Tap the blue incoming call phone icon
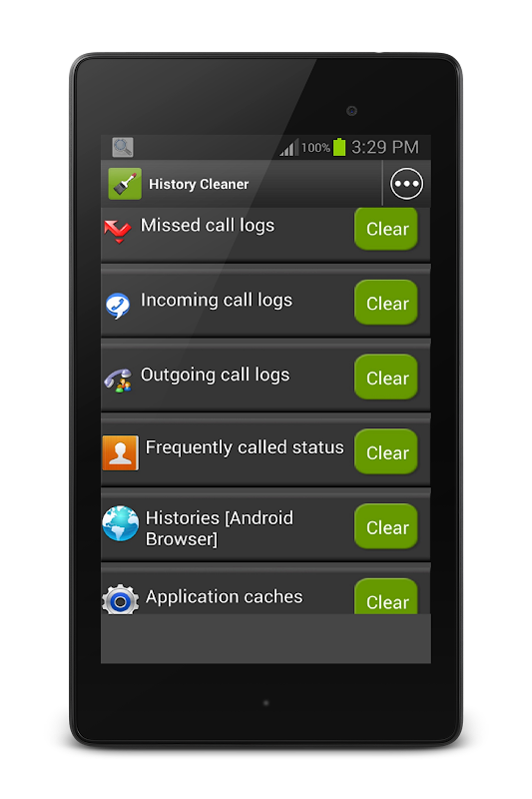The image size is (532, 799). (x=118, y=306)
